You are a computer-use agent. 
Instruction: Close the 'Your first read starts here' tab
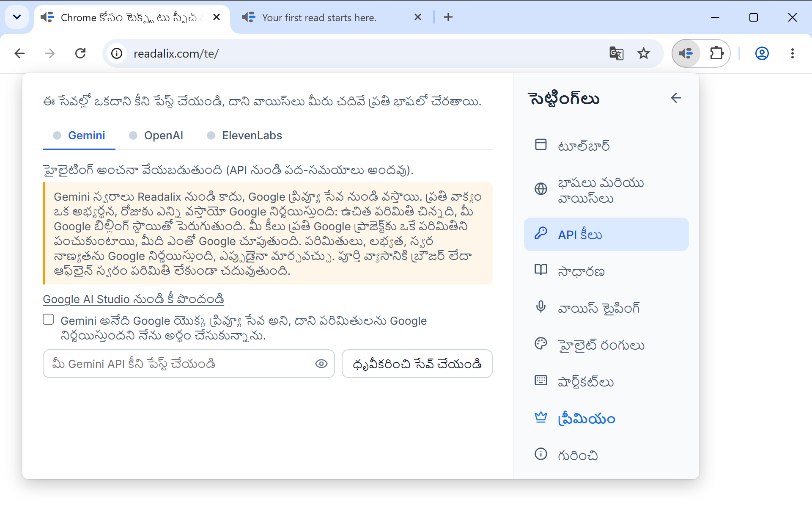tap(418, 17)
